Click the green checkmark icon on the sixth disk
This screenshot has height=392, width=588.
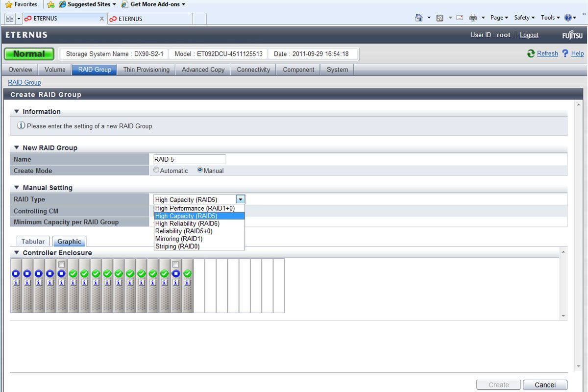coord(73,273)
